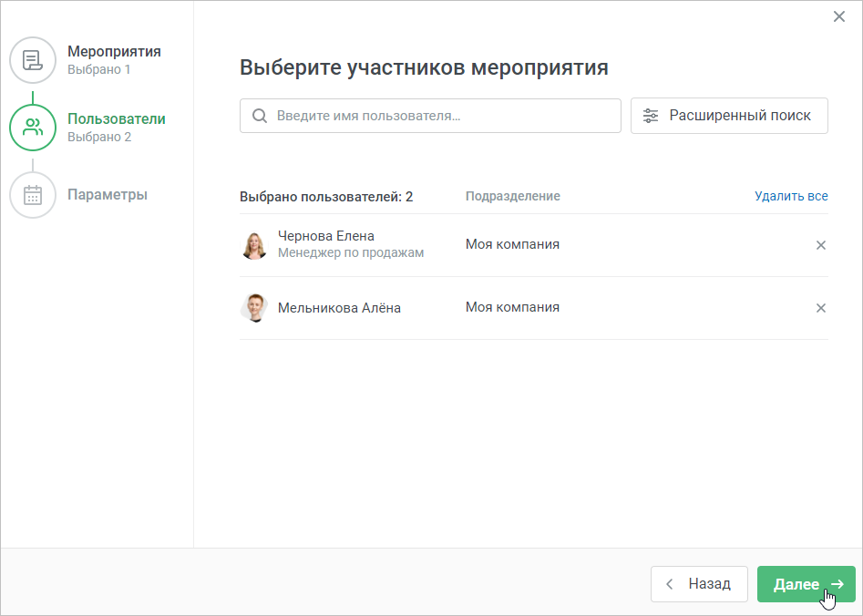The width and height of the screenshot is (863, 616).
Task: Click the Назад button
Action: pos(699,584)
